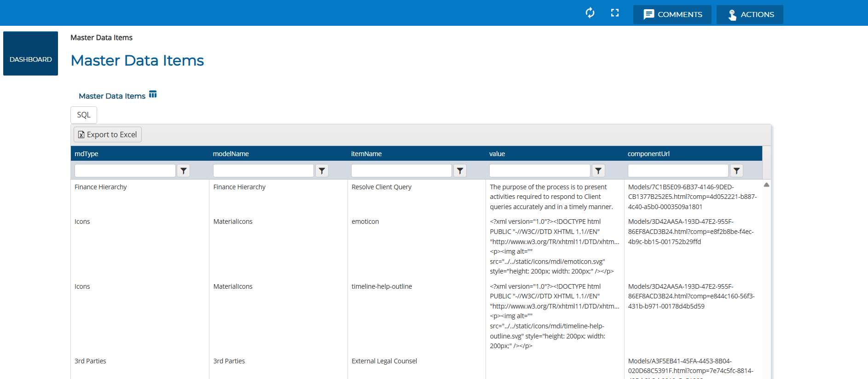
Task: Open the value column filter funnel
Action: 598,171
